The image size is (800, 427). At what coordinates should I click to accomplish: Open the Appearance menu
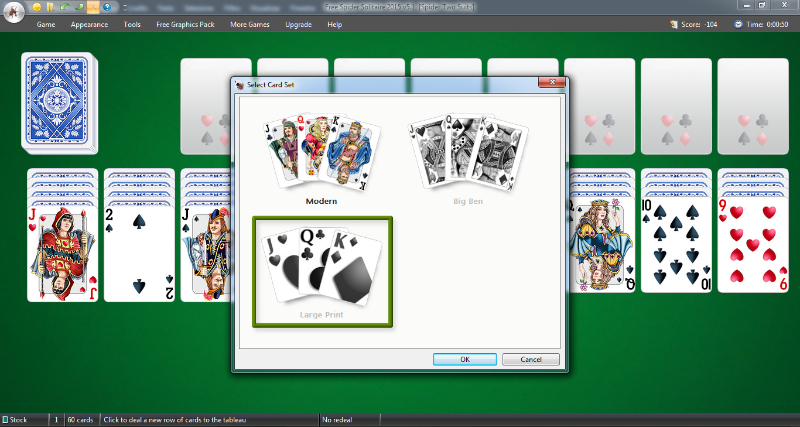[x=89, y=23]
